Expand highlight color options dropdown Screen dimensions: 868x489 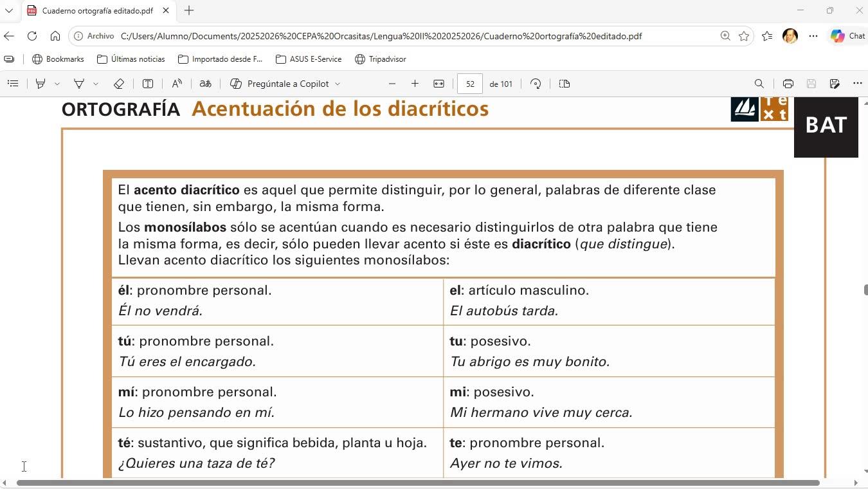(57, 84)
